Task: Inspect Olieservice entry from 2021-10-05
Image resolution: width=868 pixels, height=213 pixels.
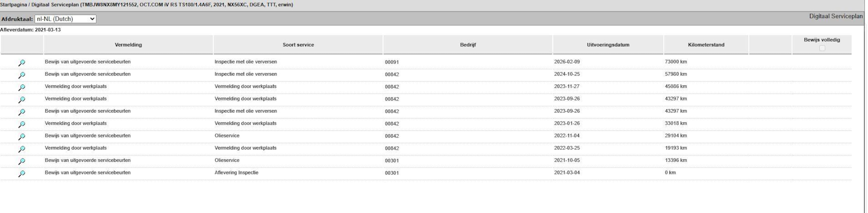Action: [x=21, y=161]
